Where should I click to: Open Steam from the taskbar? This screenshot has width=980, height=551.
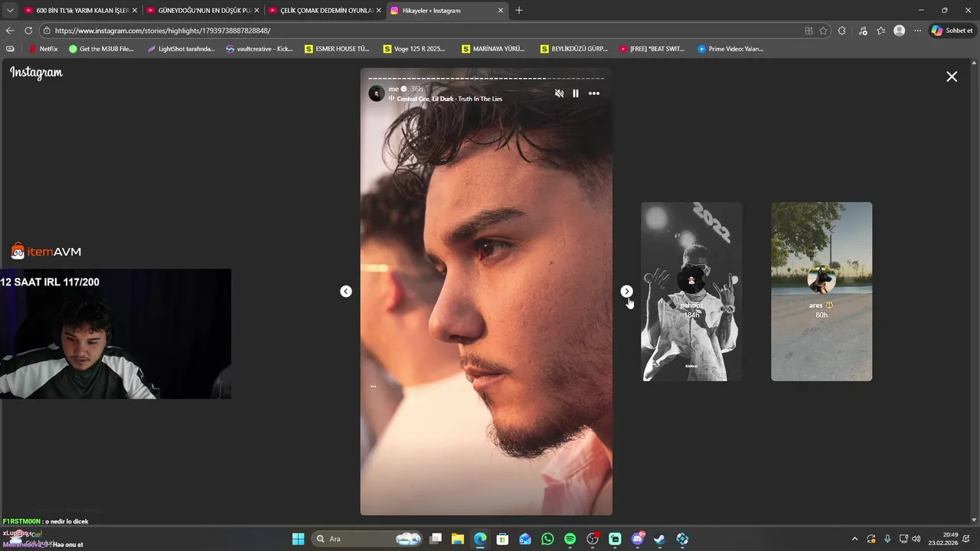pos(660,539)
